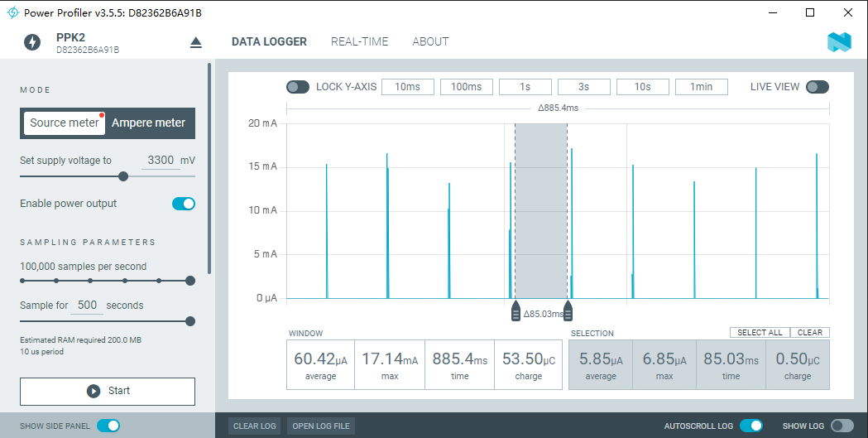Set time window to 10ms

point(407,87)
